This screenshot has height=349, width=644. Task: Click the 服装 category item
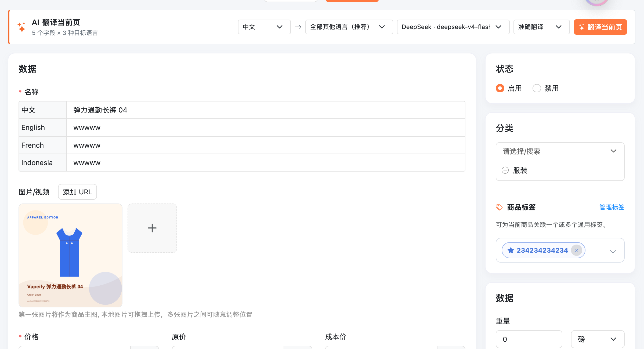[520, 170]
